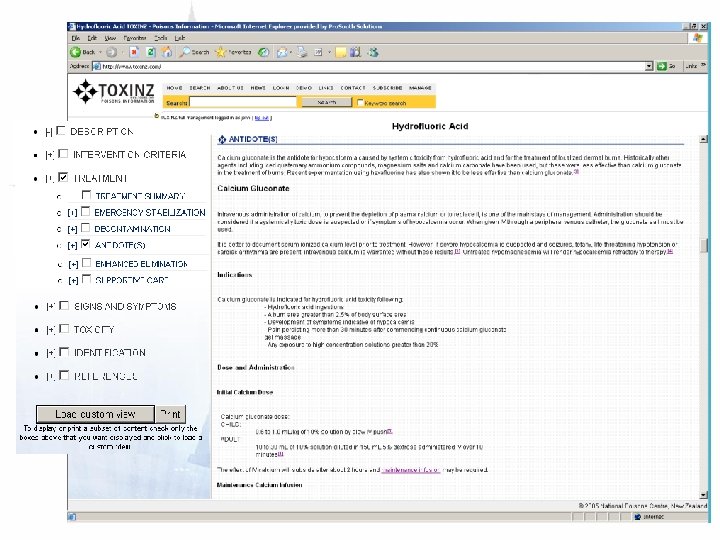Screen dimensions: 720x540
Task: Open the History icon in the toolbar
Action: click(263, 52)
